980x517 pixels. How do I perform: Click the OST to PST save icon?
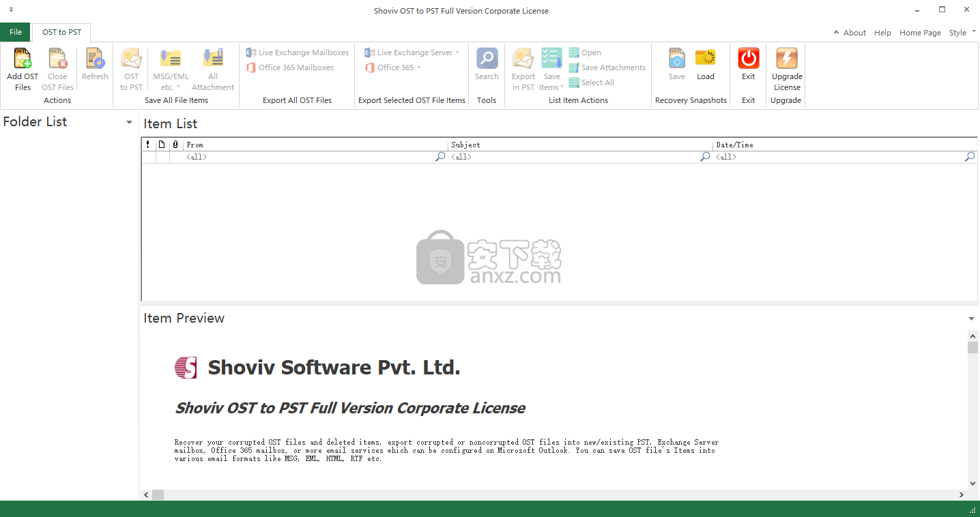point(131,59)
